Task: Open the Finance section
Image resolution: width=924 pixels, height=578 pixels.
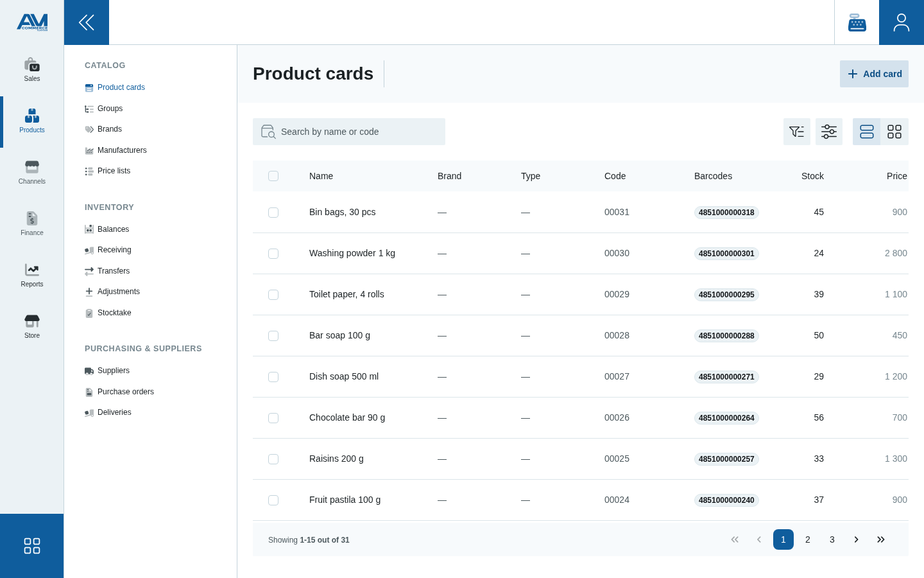Action: pyautogui.click(x=32, y=225)
